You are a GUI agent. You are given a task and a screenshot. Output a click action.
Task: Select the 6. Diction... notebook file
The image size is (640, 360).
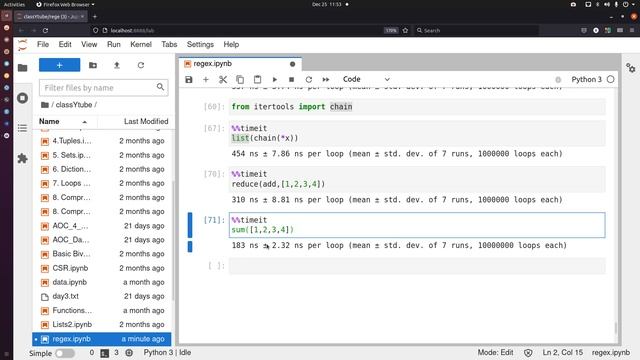coord(102,169)
